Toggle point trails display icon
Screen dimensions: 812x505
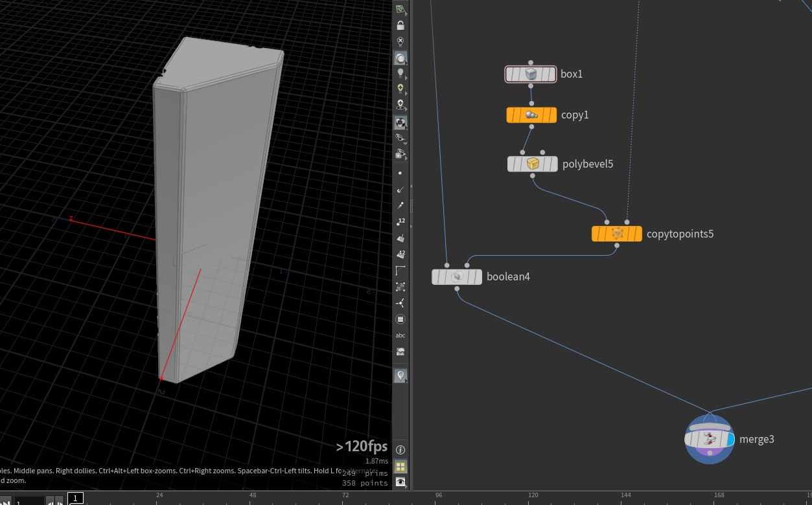pos(400,205)
